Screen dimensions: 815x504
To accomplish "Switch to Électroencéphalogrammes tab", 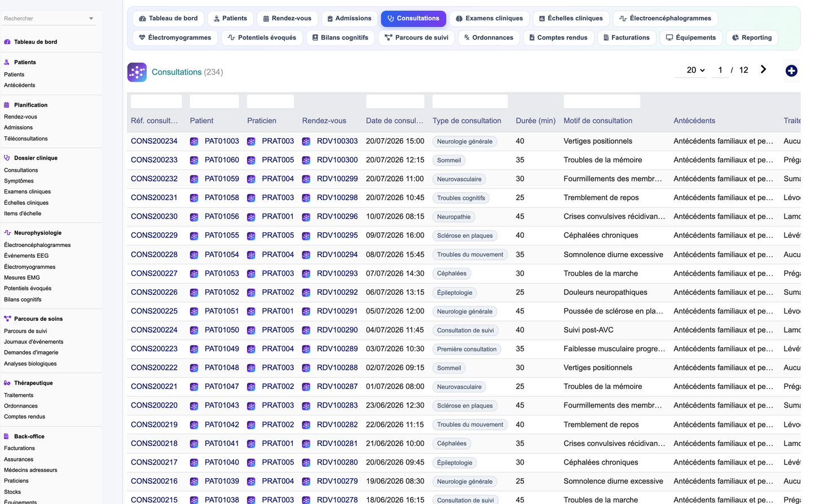I will click(665, 19).
